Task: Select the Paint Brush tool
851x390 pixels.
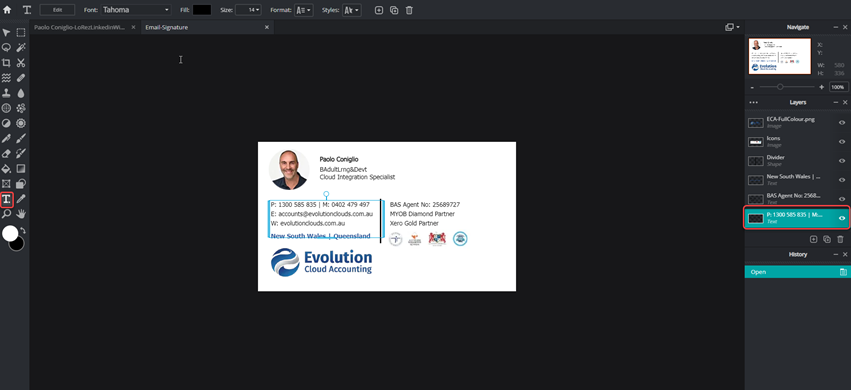Action: pyautogui.click(x=21, y=138)
